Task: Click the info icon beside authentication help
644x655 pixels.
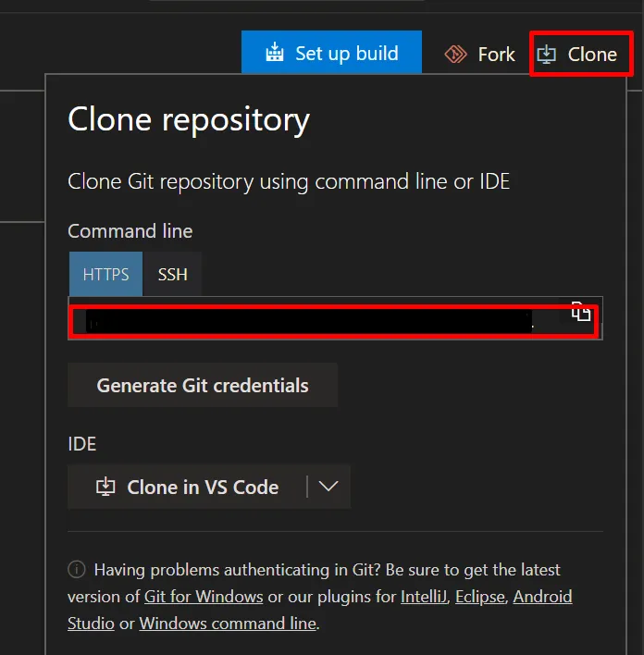Action: point(78,570)
